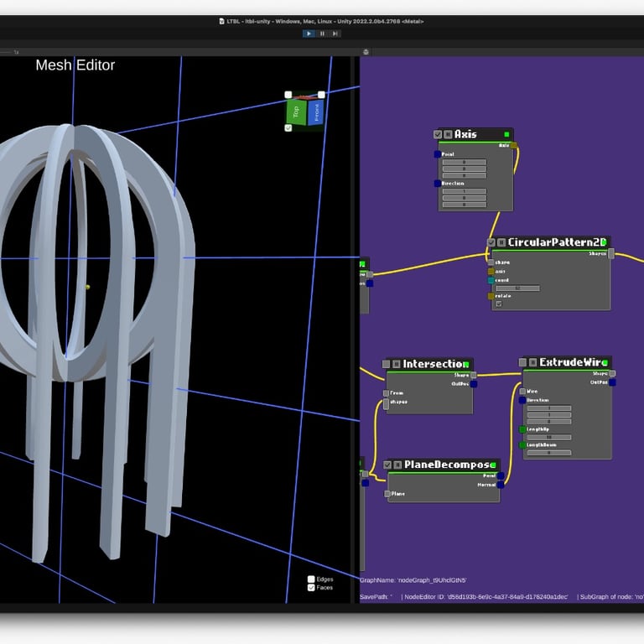Click the Front face of view cube
This screenshot has height=644, width=644.
(317, 112)
